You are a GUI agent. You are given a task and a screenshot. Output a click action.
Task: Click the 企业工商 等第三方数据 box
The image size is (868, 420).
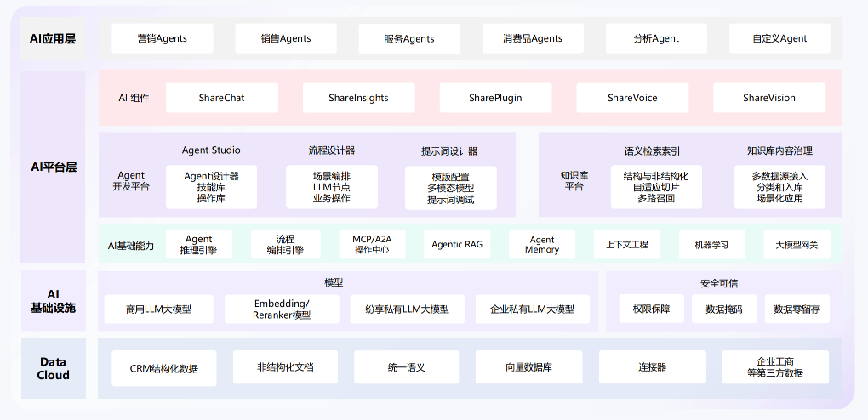pyautogui.click(x=775, y=367)
